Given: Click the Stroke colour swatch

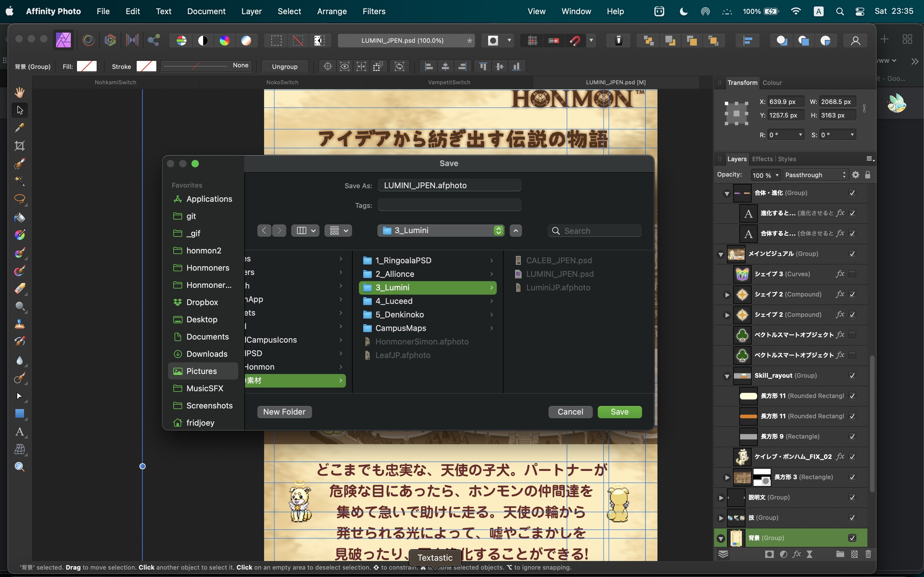Looking at the screenshot, I should 146,66.
